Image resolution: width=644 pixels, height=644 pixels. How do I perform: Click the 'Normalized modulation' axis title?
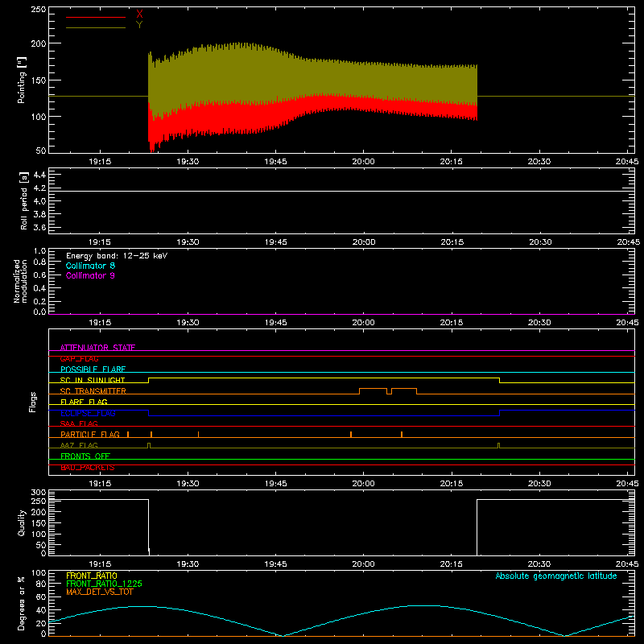20,281
